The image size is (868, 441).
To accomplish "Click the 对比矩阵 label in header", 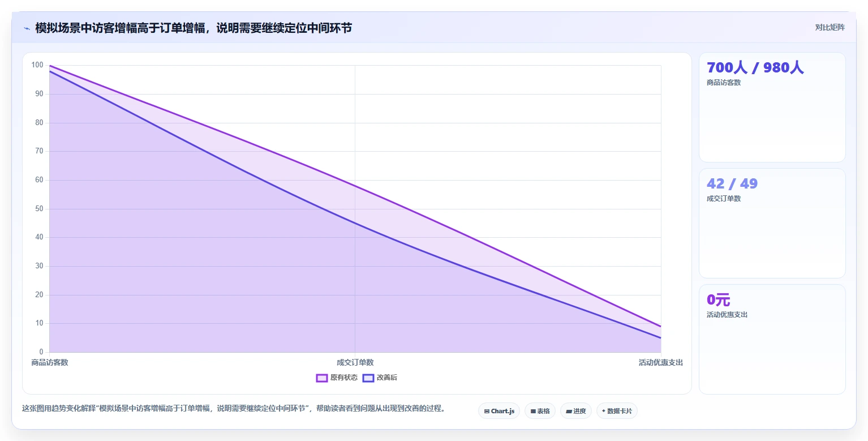I will coord(830,27).
